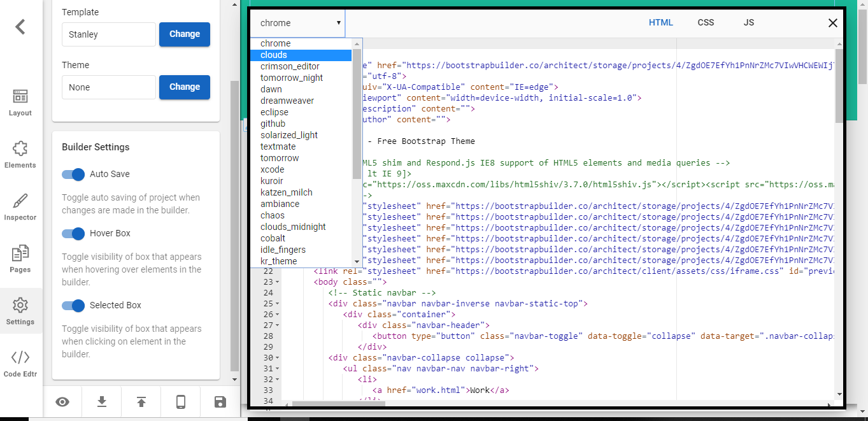Image resolution: width=868 pixels, height=421 pixels.
Task: Collapse the fold arrow on line 23
Action: point(277,282)
